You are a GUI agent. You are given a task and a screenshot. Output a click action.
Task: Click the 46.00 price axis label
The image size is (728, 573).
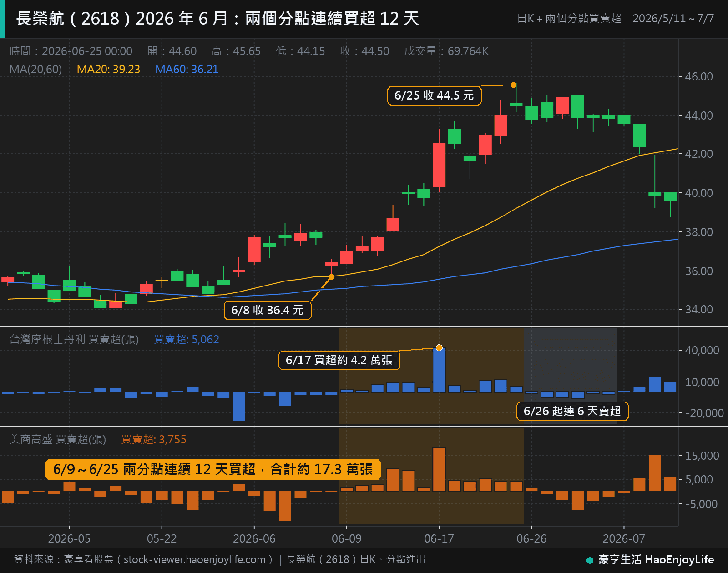(699, 76)
